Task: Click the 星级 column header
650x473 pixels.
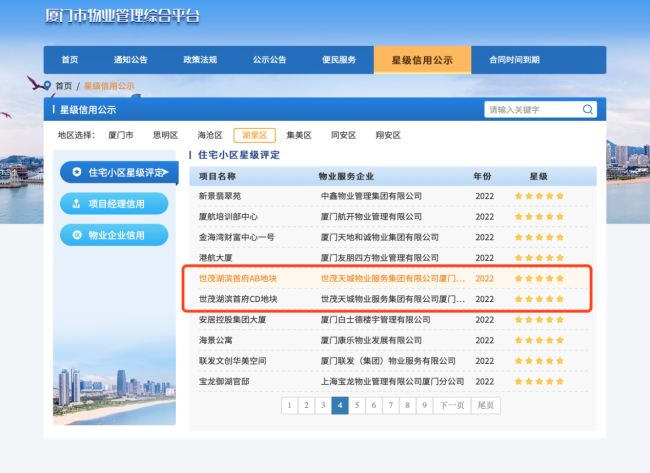Action: point(538,176)
